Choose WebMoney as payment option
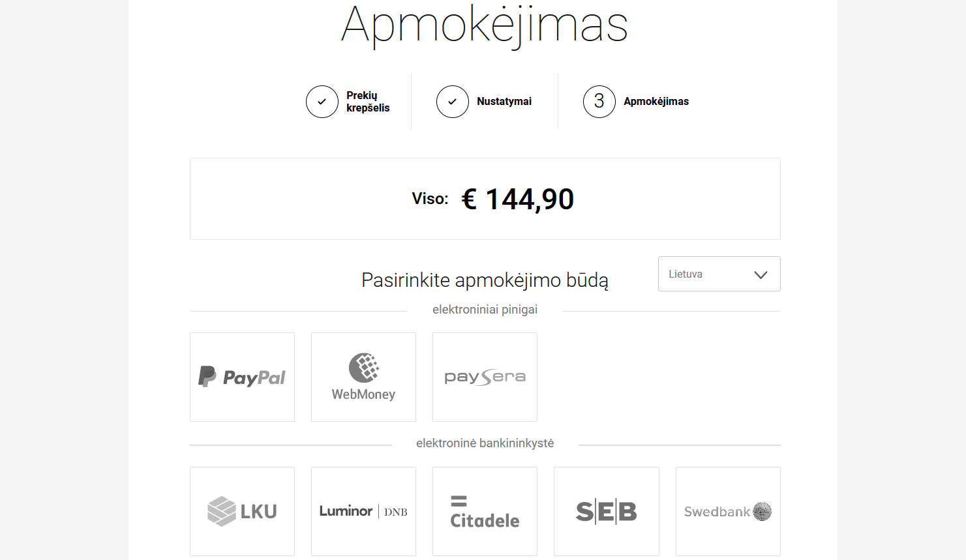 tap(363, 377)
